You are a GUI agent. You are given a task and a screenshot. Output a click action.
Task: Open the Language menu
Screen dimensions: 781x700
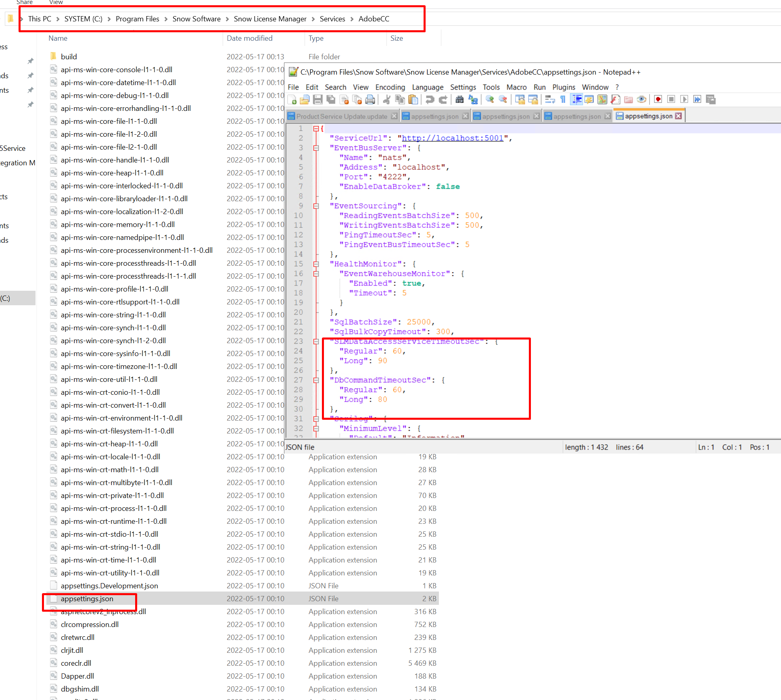[x=428, y=87]
